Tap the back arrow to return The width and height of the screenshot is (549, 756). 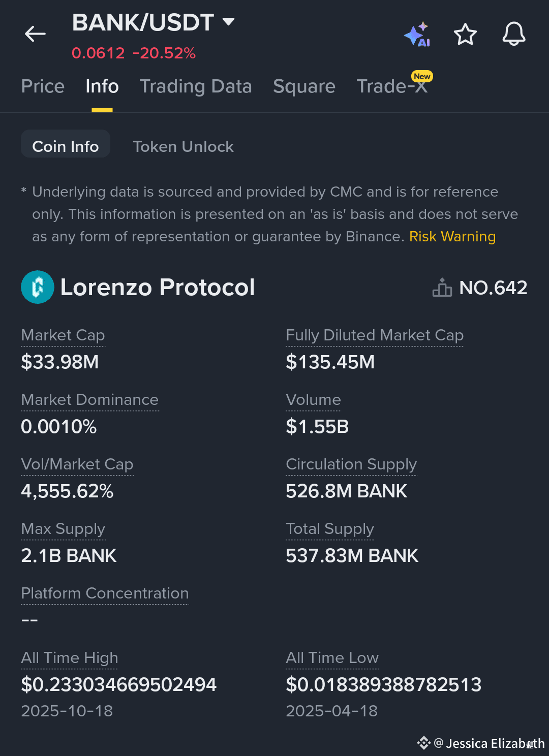point(35,34)
